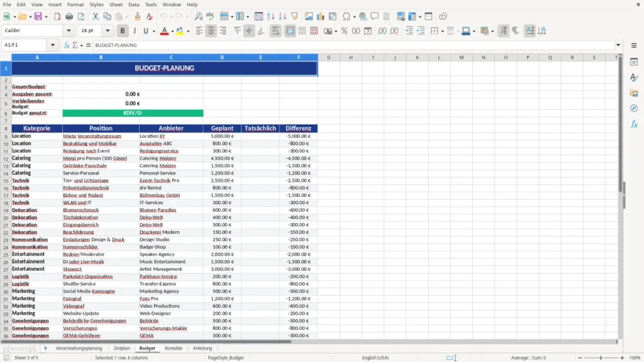
Task: Click the zoom in plus button
Action: 622,358
